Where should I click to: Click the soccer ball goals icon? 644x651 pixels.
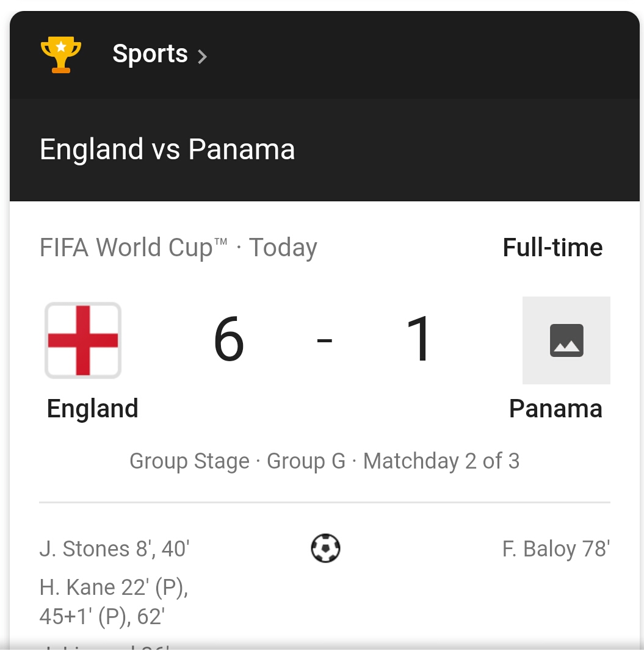click(x=325, y=548)
